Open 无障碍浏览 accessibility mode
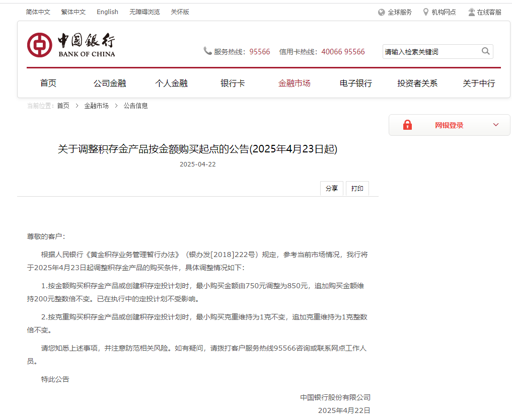Viewport: 512px width, 420px height. [x=144, y=12]
